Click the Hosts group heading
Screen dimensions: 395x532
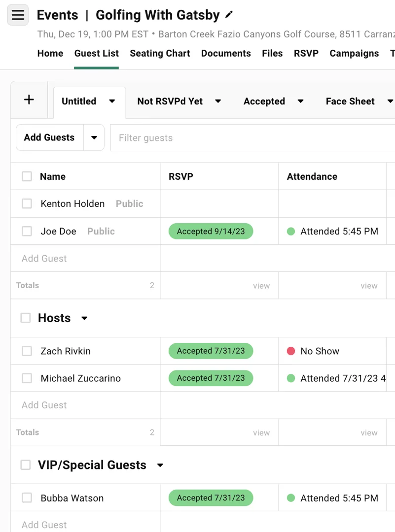tap(54, 318)
